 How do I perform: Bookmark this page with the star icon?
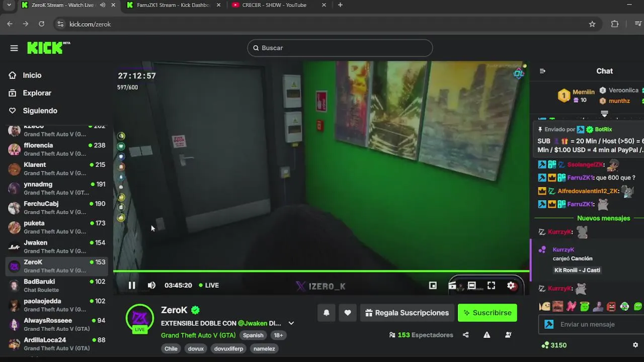[592, 24]
